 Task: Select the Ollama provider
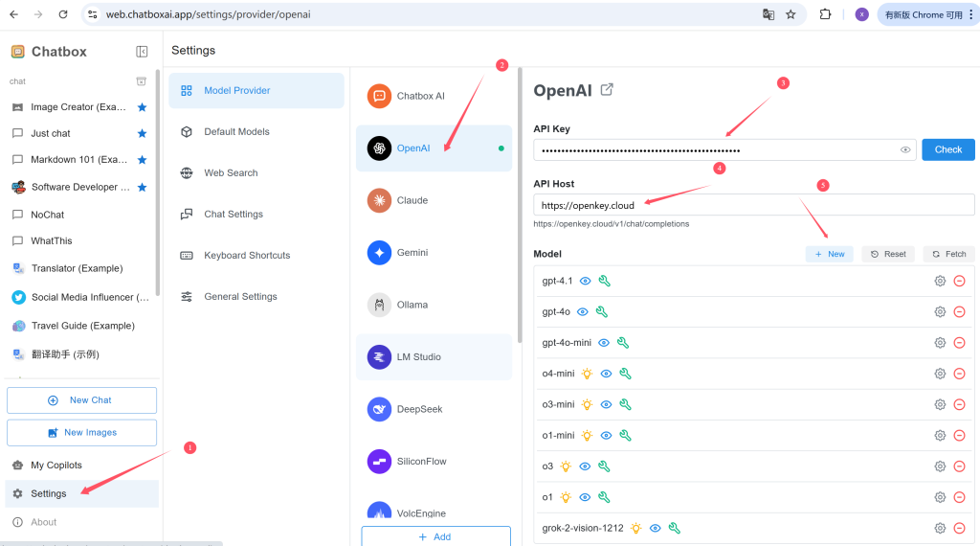pos(434,306)
